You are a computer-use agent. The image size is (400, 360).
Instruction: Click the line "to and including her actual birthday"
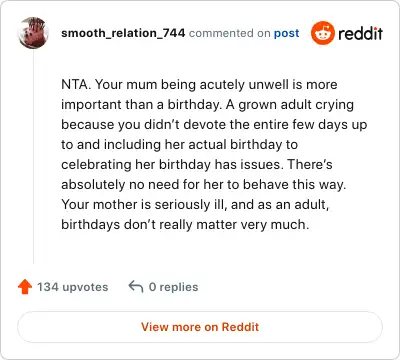(179, 144)
